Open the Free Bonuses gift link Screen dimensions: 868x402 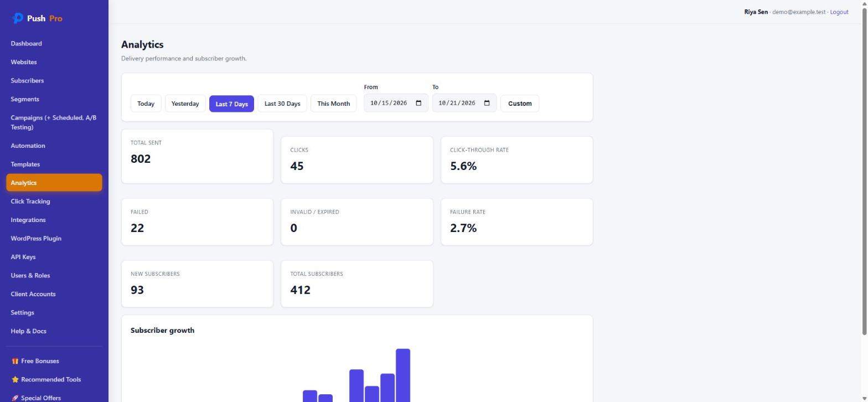tap(54, 361)
